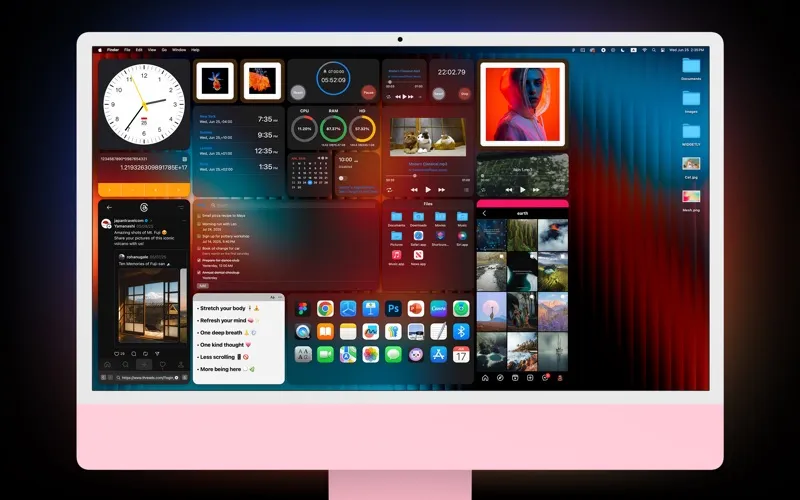Stop the stopwatch showing 22:02.79
This screenshot has height=500, width=800.
click(x=464, y=93)
